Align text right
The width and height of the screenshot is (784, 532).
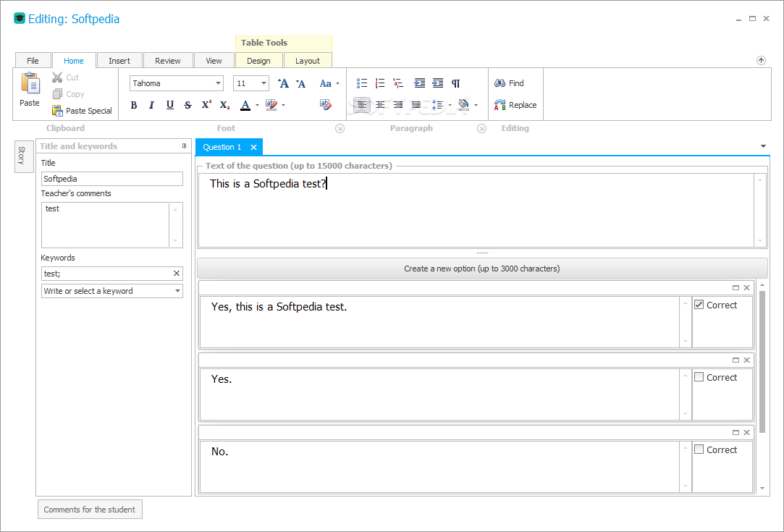(398, 105)
